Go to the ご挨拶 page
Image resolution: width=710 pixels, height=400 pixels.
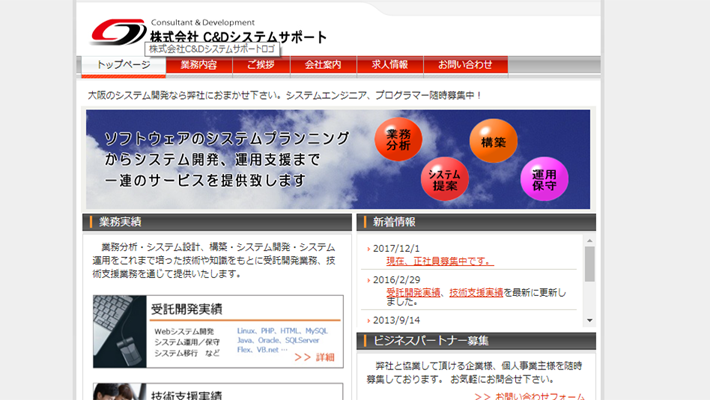pos(261,65)
